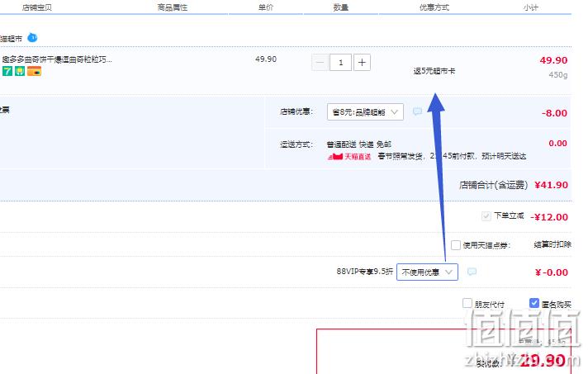Click the 天猫直送 delivery logo
Screen dimensions: 588x374
click(349, 156)
